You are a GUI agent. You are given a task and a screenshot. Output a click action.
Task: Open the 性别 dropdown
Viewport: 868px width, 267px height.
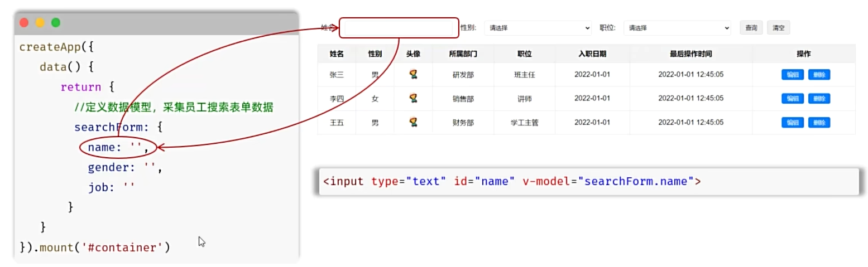[x=538, y=28]
